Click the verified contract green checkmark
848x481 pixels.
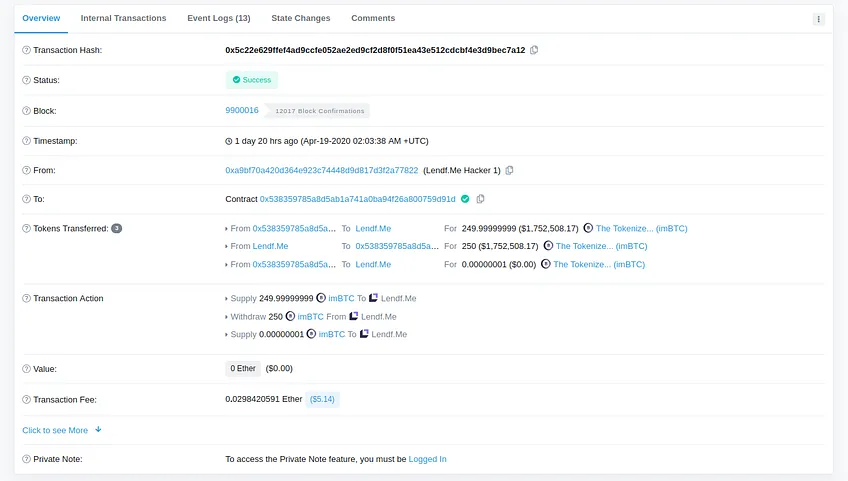pyautogui.click(x=465, y=199)
